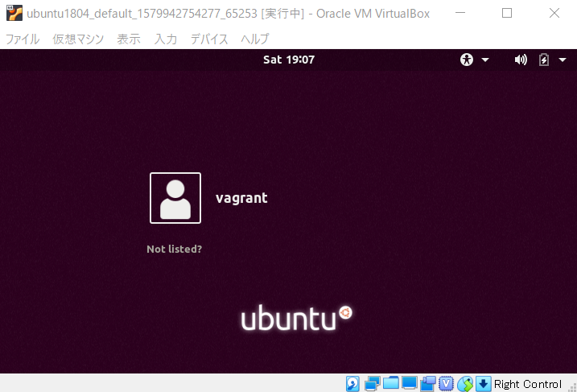The width and height of the screenshot is (577, 392).
Task: Click the hard disk activity status icon
Action: (x=352, y=384)
